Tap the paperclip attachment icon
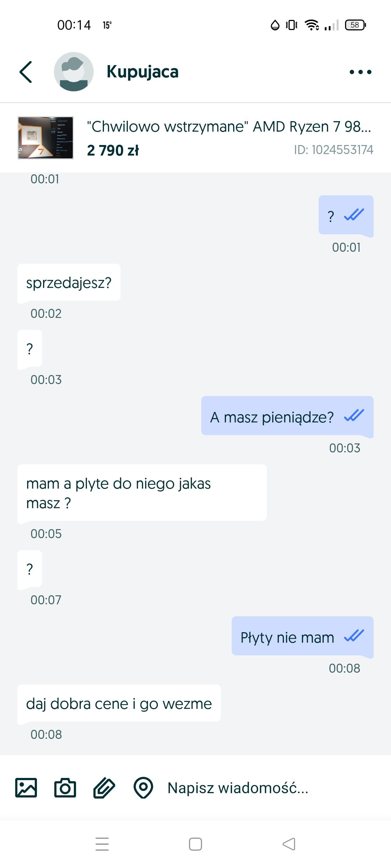The image size is (391, 868). pos(104,788)
